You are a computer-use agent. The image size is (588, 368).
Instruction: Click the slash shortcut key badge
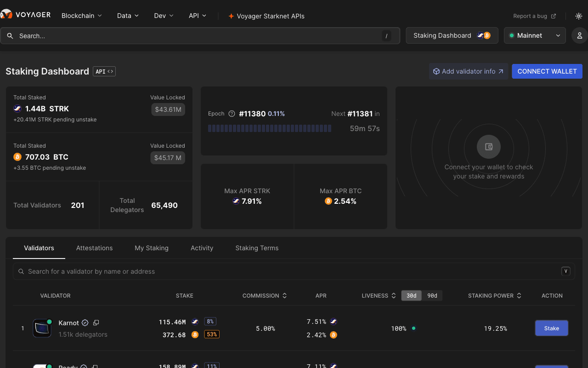point(386,36)
